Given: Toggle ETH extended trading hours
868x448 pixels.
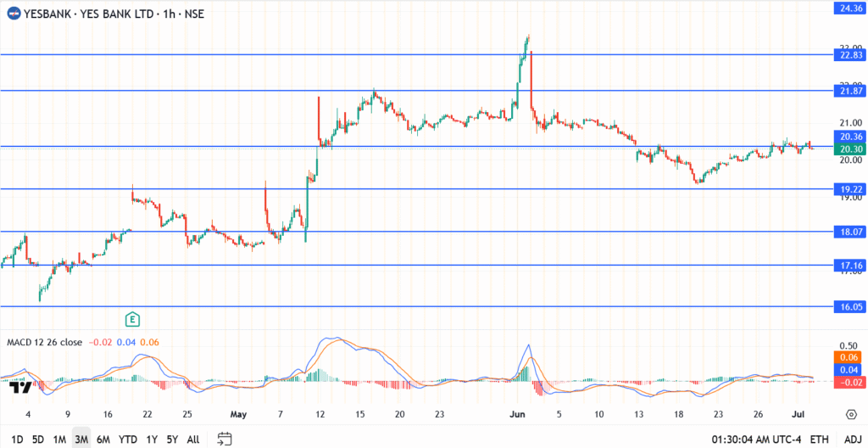Looking at the screenshot, I should click(x=819, y=440).
